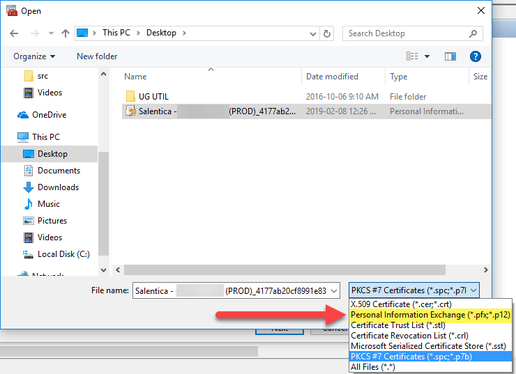Expand the File name history dropdown
The height and width of the screenshot is (374, 516).
(x=334, y=291)
